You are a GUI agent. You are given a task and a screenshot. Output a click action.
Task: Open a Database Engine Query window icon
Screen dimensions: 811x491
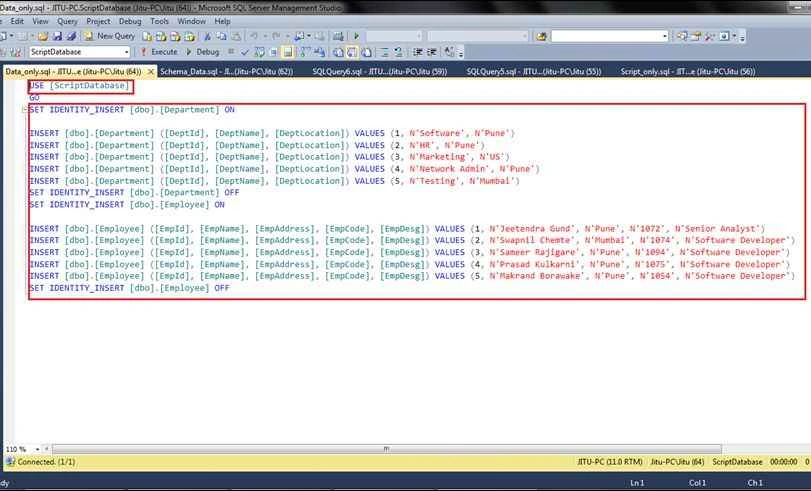point(147,36)
